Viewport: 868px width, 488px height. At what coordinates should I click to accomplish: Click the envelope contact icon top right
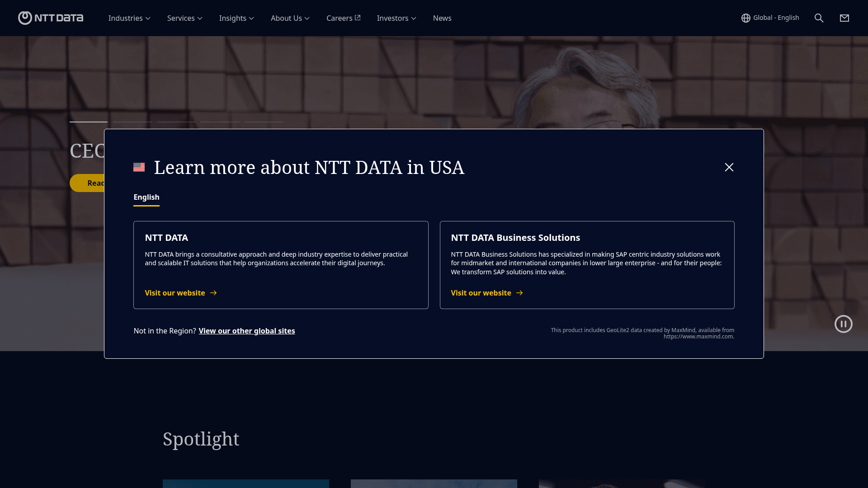click(844, 18)
